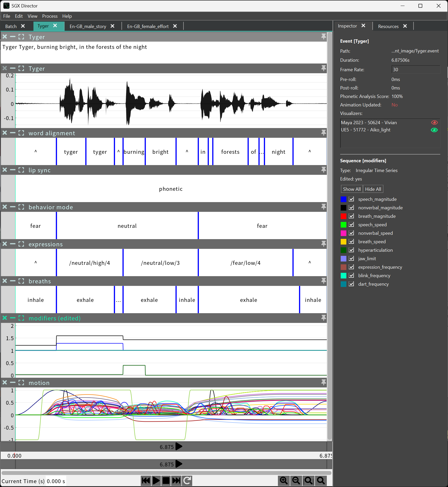448x487 pixels.
Task: Maximize the motion track panel
Action: [21, 383]
